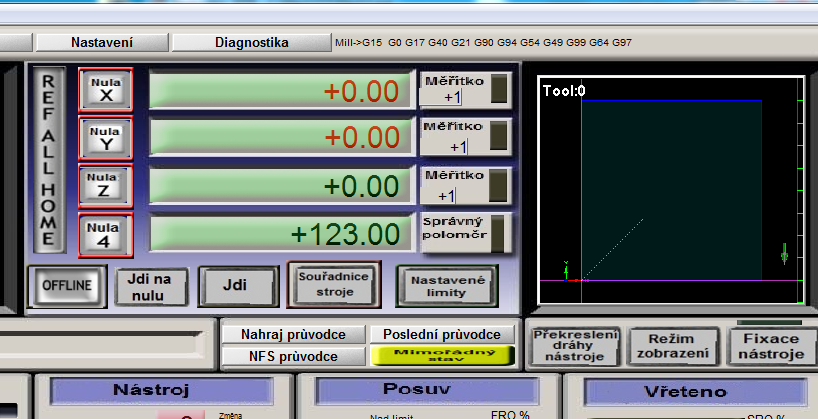Click the Jdi na nulu button

pyautogui.click(x=151, y=286)
